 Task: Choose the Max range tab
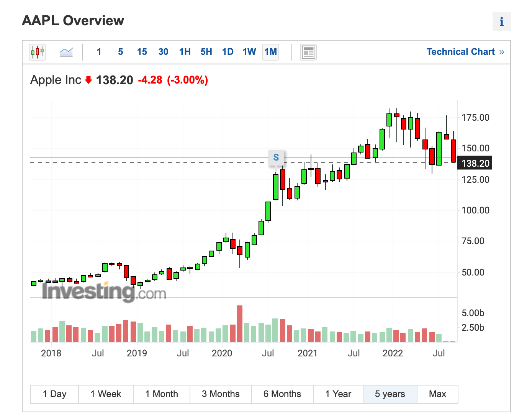437,394
